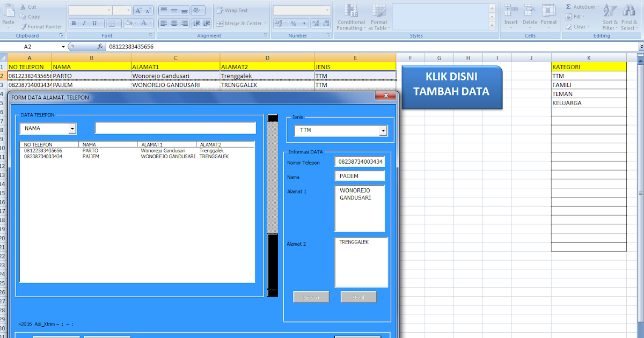Open the Name Box dropdown arrow
Image resolution: width=644 pixels, height=338 pixels.
coord(63,47)
